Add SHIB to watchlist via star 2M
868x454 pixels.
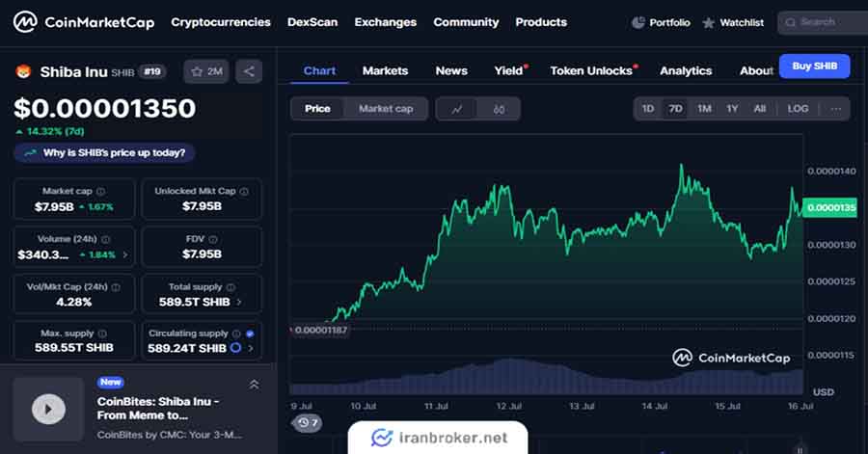click(x=206, y=71)
